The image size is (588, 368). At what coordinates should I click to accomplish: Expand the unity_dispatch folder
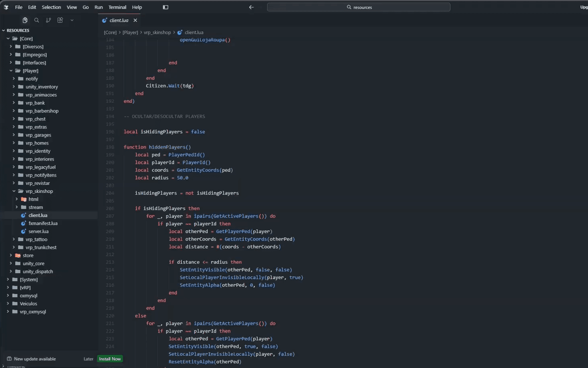(49, 271)
